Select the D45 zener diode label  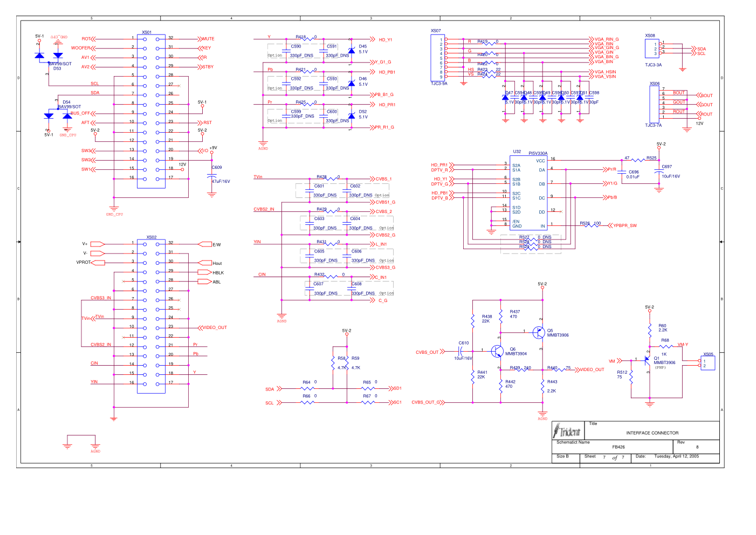coord(363,46)
